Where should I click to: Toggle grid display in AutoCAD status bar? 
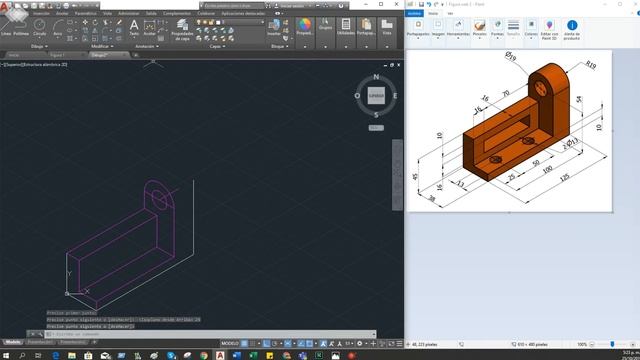click(x=244, y=344)
